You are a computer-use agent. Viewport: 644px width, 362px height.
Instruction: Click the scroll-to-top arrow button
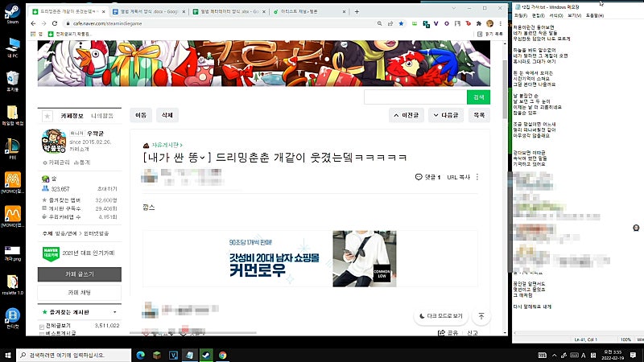coord(481,316)
